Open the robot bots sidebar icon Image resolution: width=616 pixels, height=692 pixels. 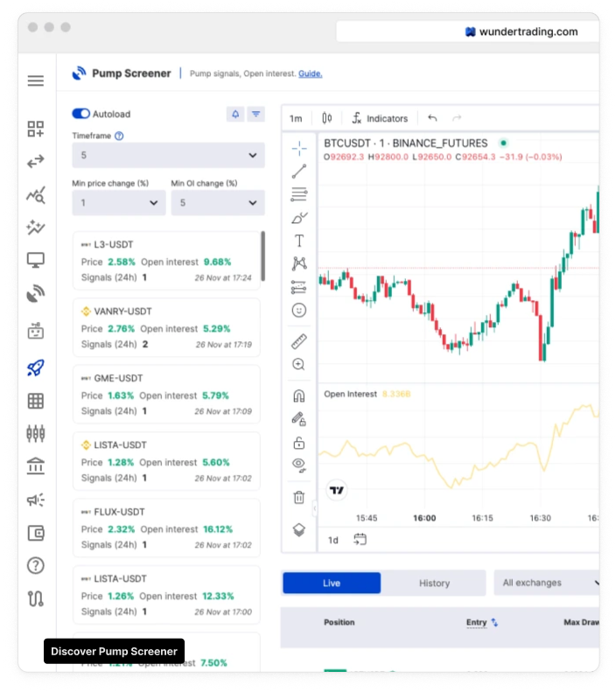tap(36, 331)
